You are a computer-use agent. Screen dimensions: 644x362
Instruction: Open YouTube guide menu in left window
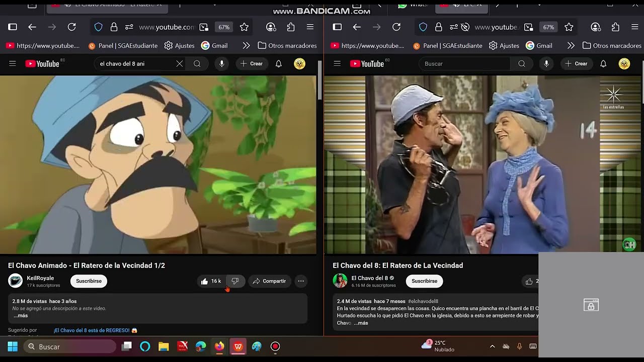click(13, 64)
